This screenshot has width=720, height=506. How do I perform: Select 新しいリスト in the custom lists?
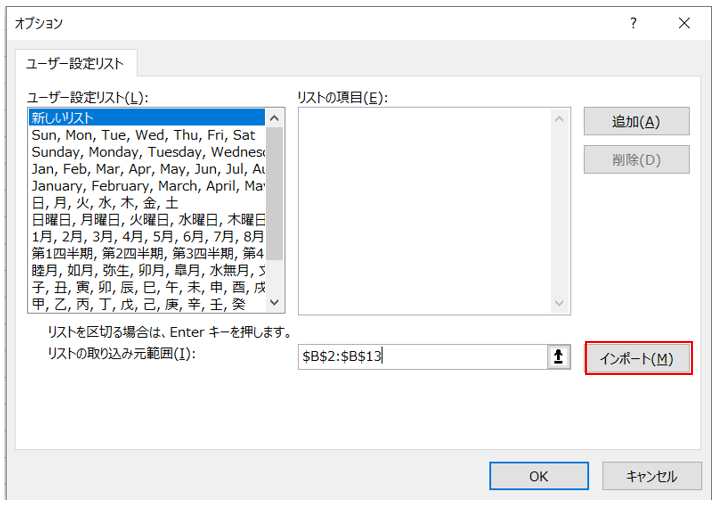[147, 117]
